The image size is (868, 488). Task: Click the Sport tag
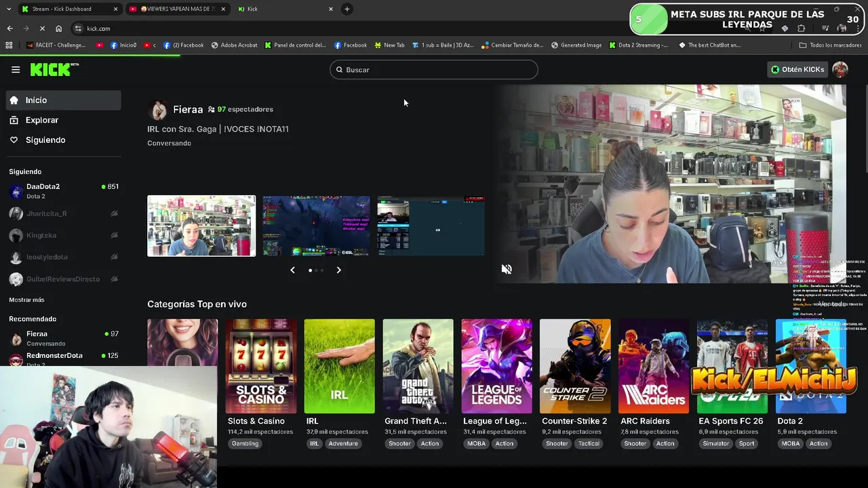(747, 443)
